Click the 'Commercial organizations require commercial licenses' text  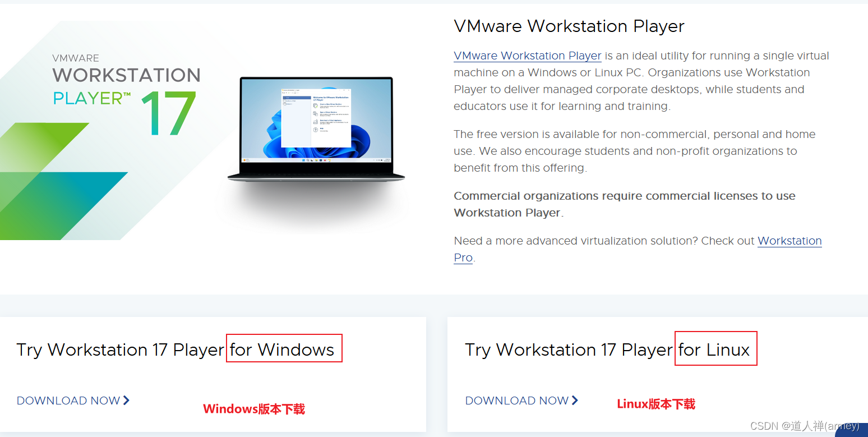point(625,204)
